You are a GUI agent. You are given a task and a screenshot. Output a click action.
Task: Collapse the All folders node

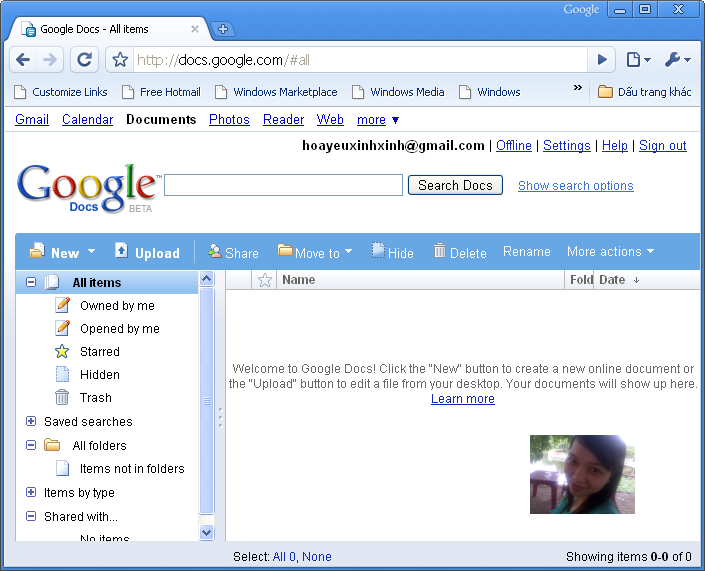coord(31,445)
